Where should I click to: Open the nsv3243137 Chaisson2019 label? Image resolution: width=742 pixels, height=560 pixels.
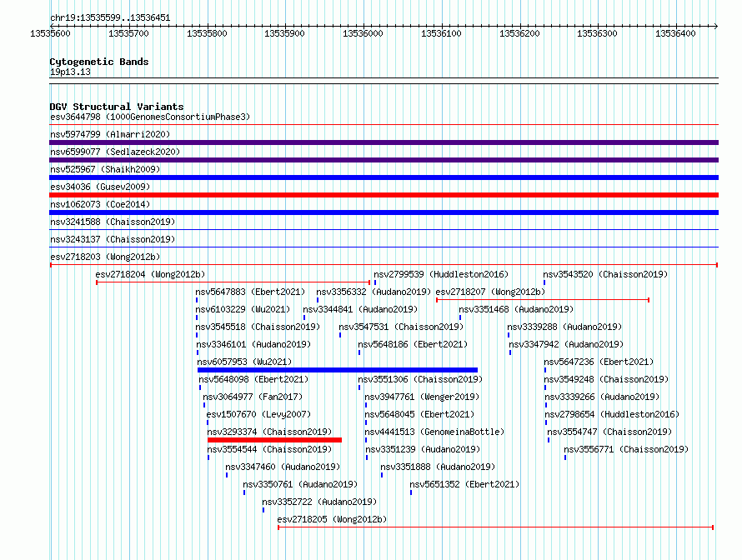point(113,239)
